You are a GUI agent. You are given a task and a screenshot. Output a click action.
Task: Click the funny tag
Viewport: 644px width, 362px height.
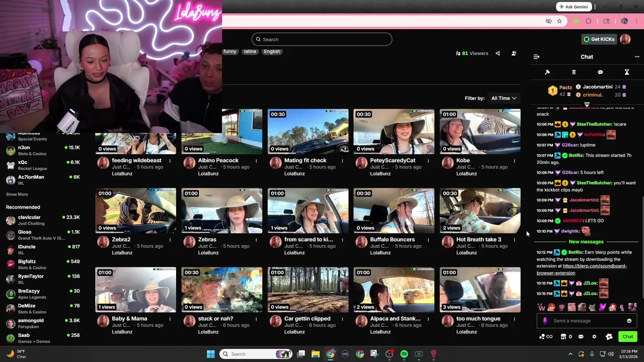pyautogui.click(x=230, y=51)
